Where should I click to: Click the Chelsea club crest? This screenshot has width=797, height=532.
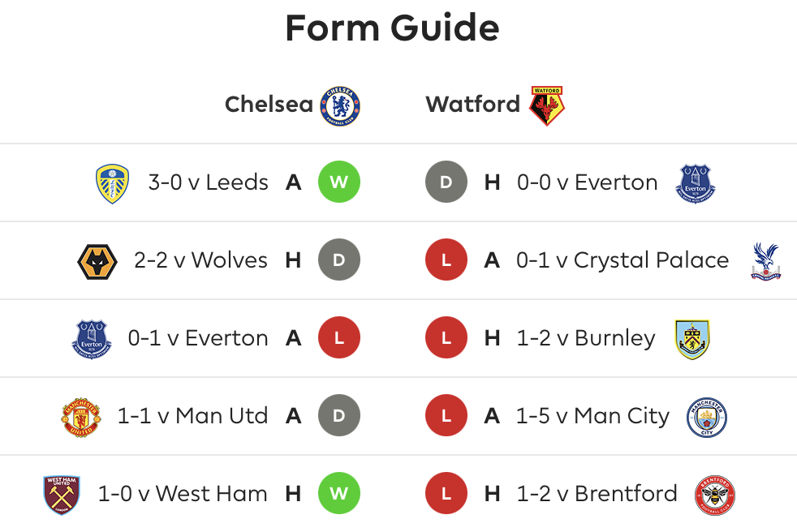tap(341, 105)
